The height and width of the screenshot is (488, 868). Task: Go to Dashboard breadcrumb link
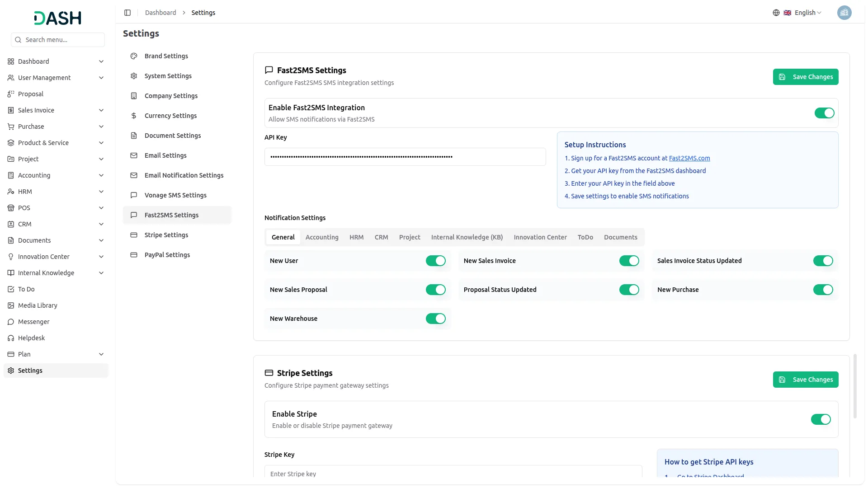160,13
